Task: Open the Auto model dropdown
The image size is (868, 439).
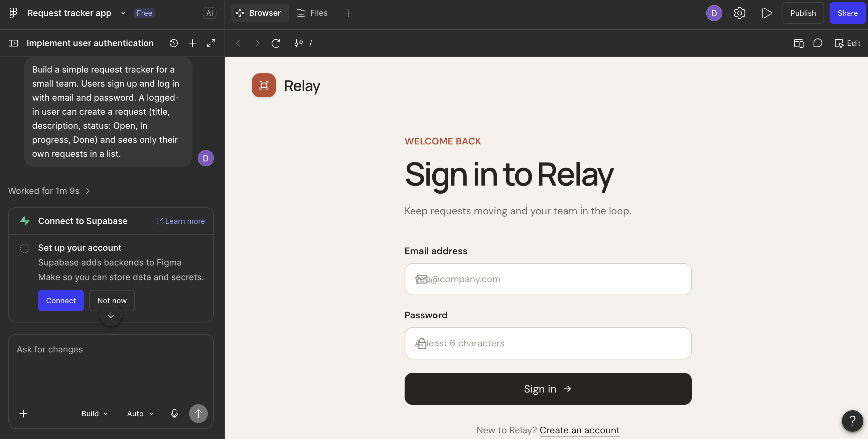Action: tap(141, 413)
